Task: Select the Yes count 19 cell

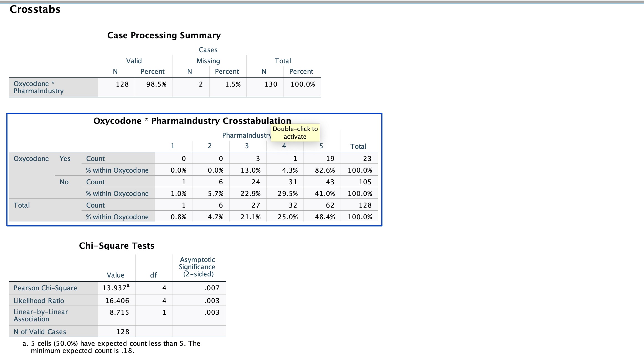Action: click(x=330, y=159)
